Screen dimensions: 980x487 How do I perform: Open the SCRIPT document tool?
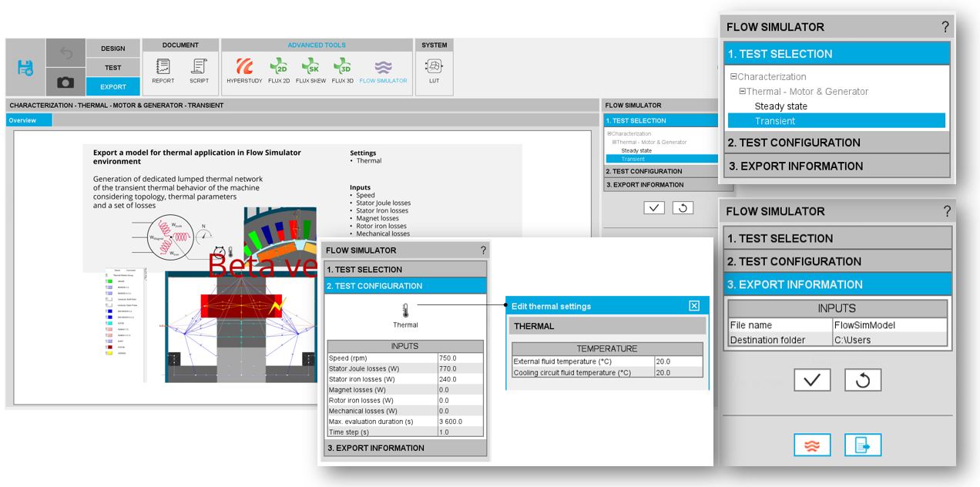point(199,71)
